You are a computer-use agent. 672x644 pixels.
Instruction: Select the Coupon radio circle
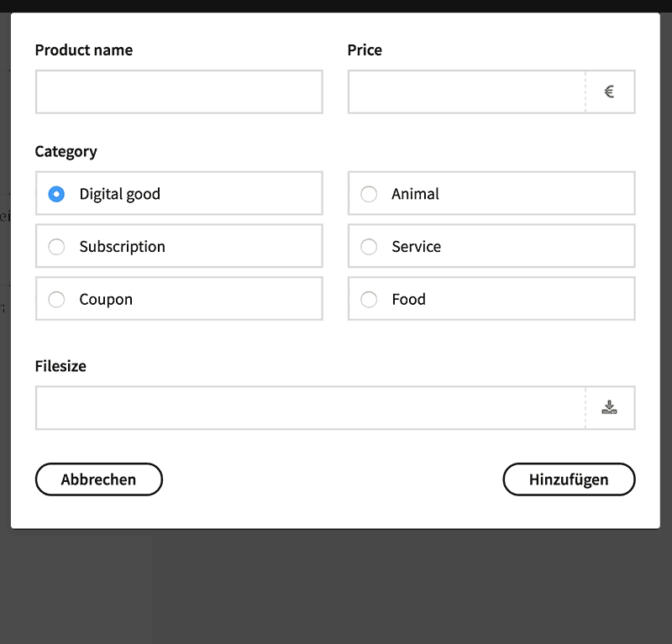tap(56, 300)
